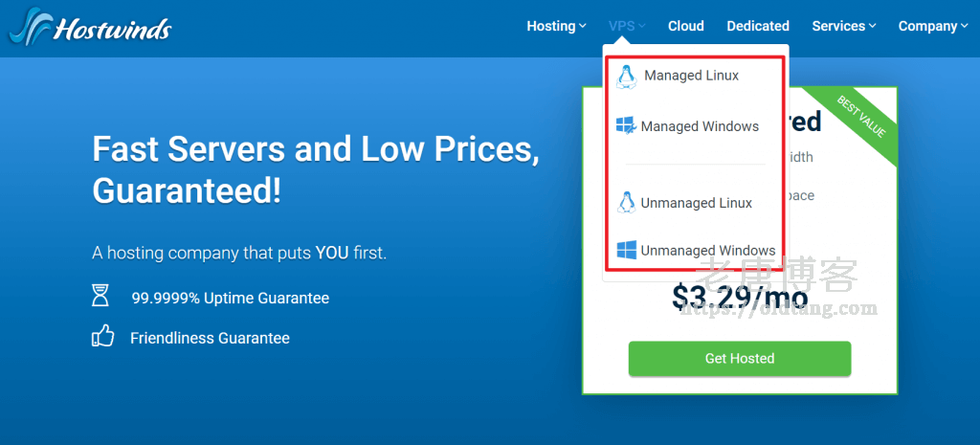Image resolution: width=980 pixels, height=445 pixels.
Task: Collapse the open VPS dropdown
Action: (627, 26)
